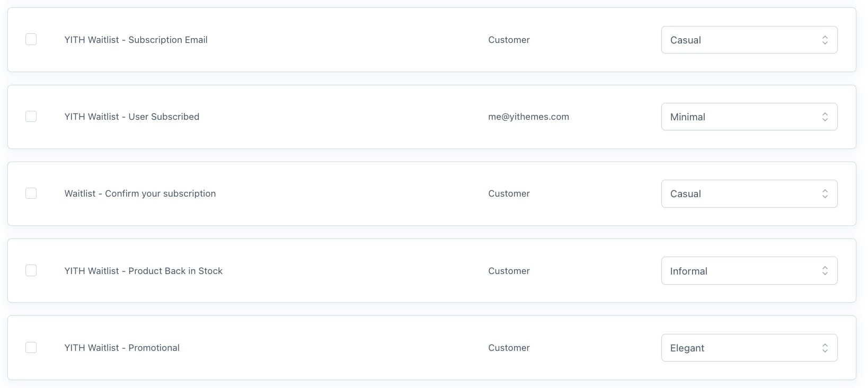Screen dimensions: 868x388
Task: Open the Casual dropdown for Subscription Email
Action: [749, 40]
